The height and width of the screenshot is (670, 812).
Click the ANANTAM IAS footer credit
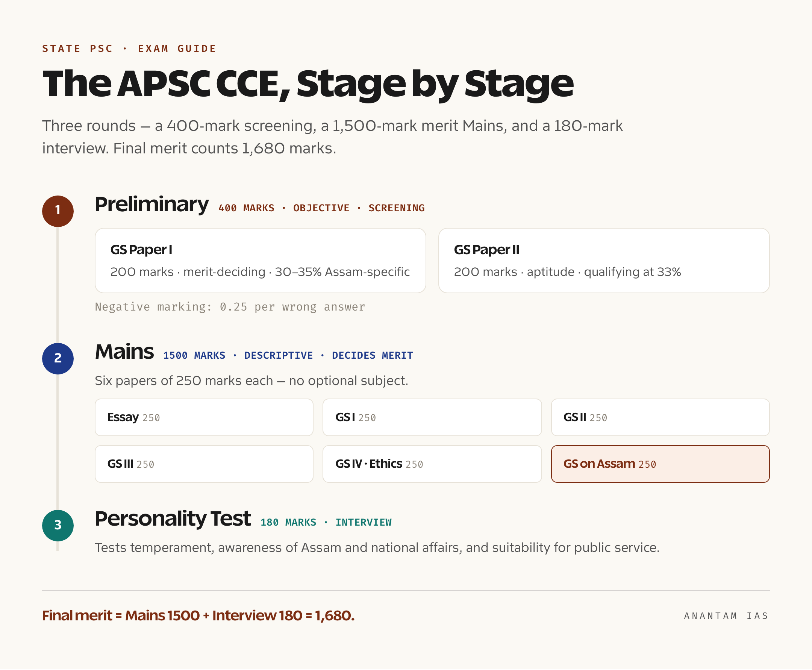(726, 615)
